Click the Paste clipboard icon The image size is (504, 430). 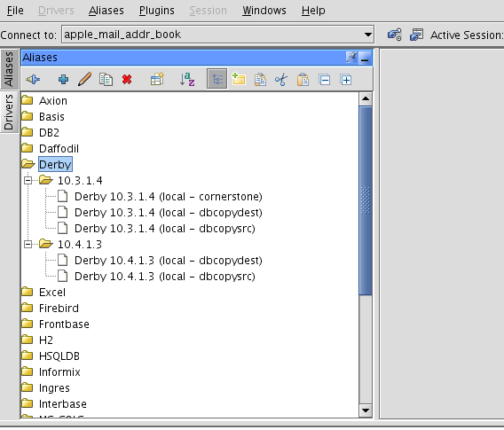303,79
